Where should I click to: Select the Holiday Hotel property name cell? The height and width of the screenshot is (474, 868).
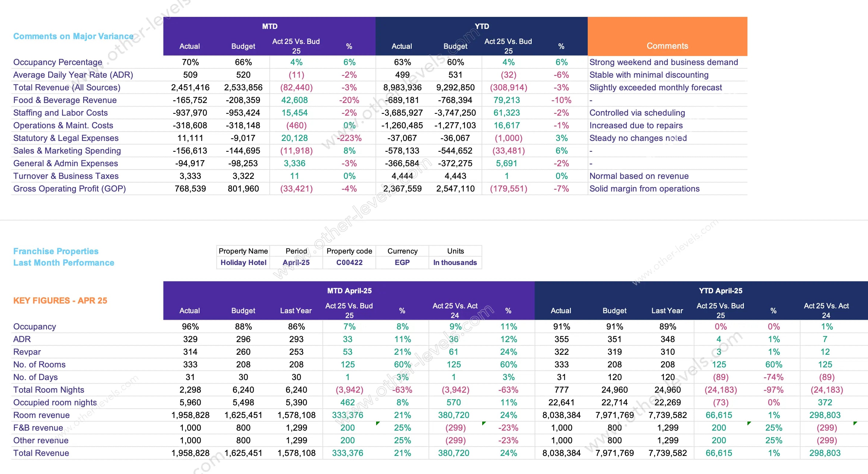[243, 263]
